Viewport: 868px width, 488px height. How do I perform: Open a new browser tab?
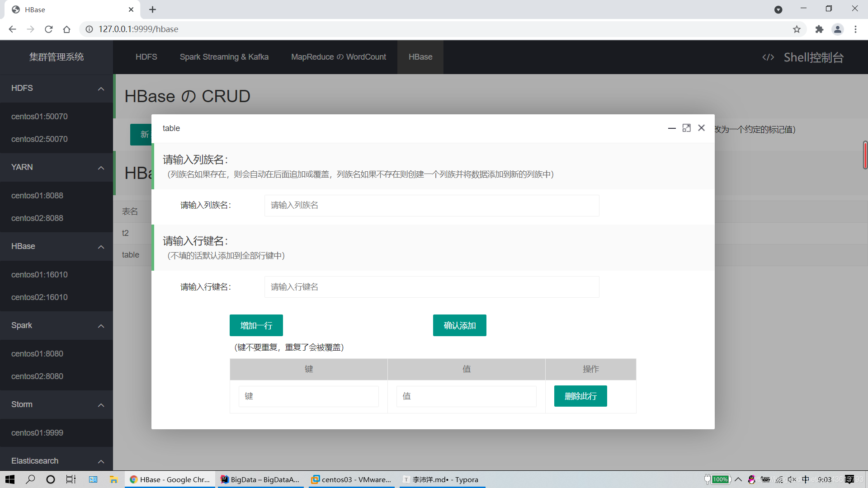tap(153, 9)
